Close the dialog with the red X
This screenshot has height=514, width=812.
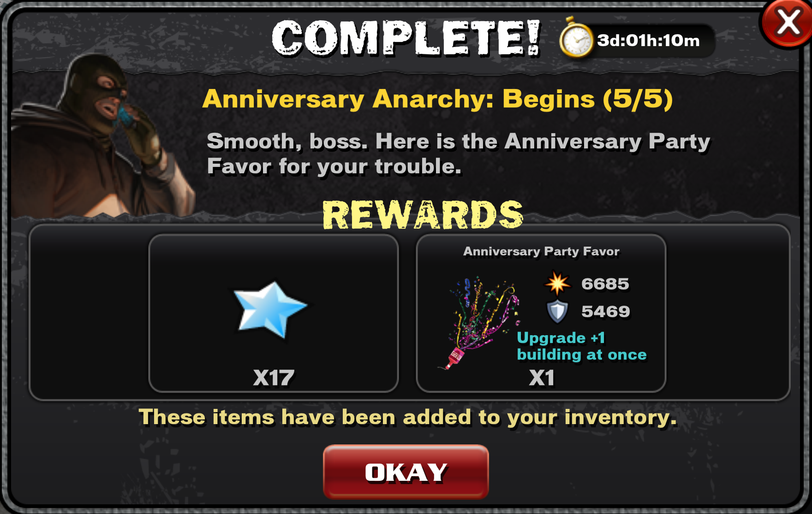(787, 22)
